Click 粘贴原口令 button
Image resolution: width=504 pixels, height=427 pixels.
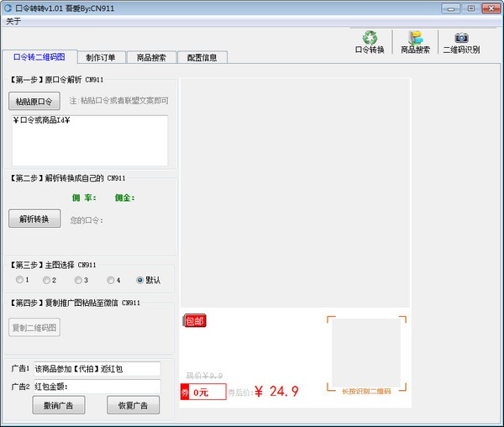pyautogui.click(x=34, y=101)
